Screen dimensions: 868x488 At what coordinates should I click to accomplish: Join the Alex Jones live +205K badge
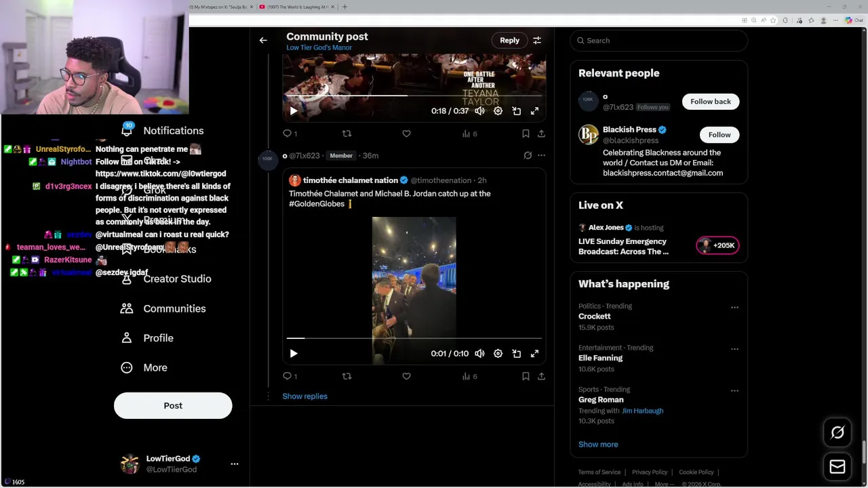pos(717,245)
